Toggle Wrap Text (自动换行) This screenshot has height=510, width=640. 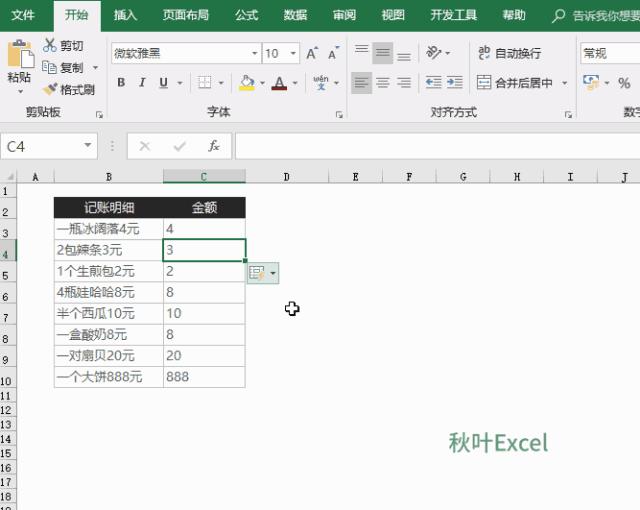click(x=509, y=53)
